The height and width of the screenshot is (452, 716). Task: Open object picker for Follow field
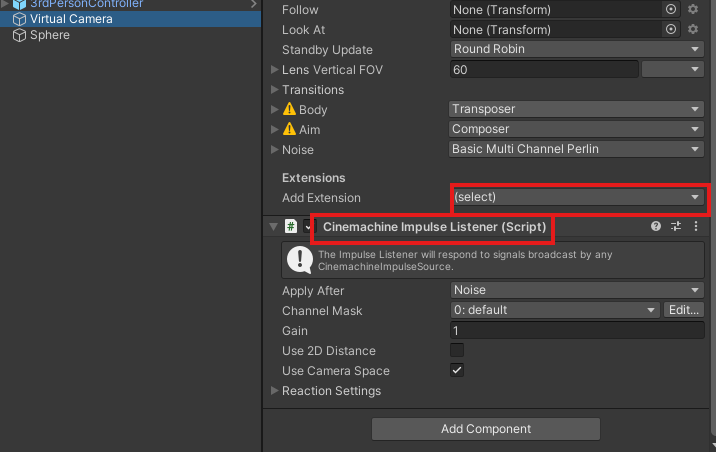670,9
